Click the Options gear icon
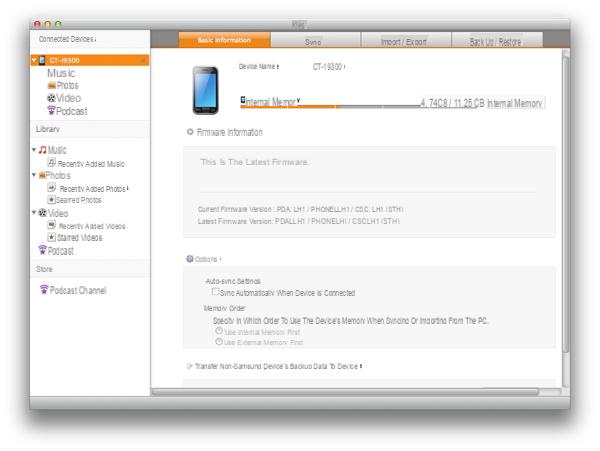The image size is (600, 451). (x=190, y=259)
